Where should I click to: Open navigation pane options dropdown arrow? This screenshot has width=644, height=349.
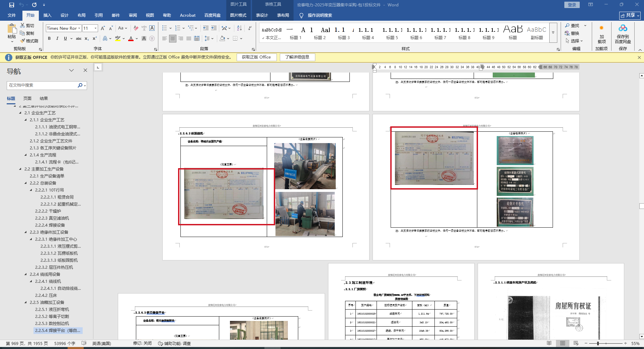tap(71, 70)
